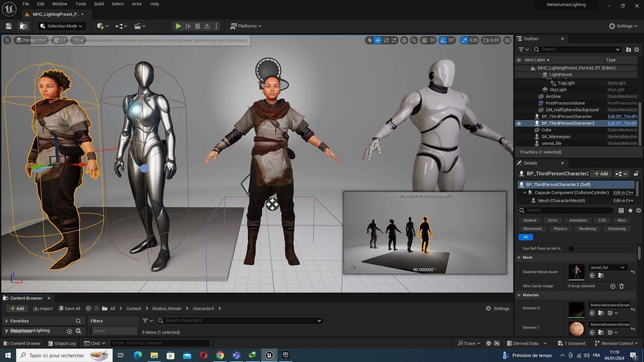This screenshot has height=362, width=644.
Task: Collapse the Mesh section in Details
Action: (x=519, y=258)
